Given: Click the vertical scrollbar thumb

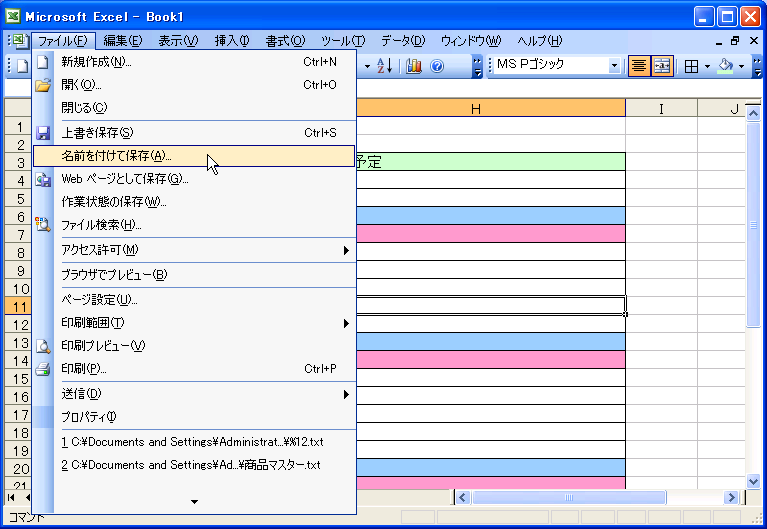Looking at the screenshot, I should [753, 225].
